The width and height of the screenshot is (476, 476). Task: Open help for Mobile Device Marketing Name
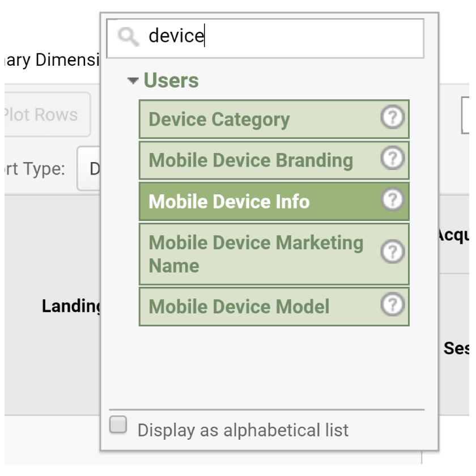(x=392, y=252)
